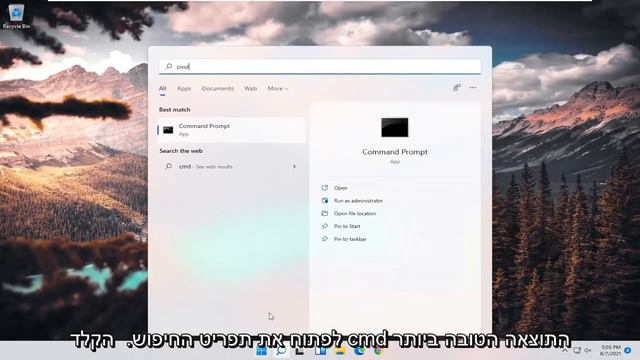Open Google Chrome from taskbar
This screenshot has height=360, width=640.
tap(378, 351)
